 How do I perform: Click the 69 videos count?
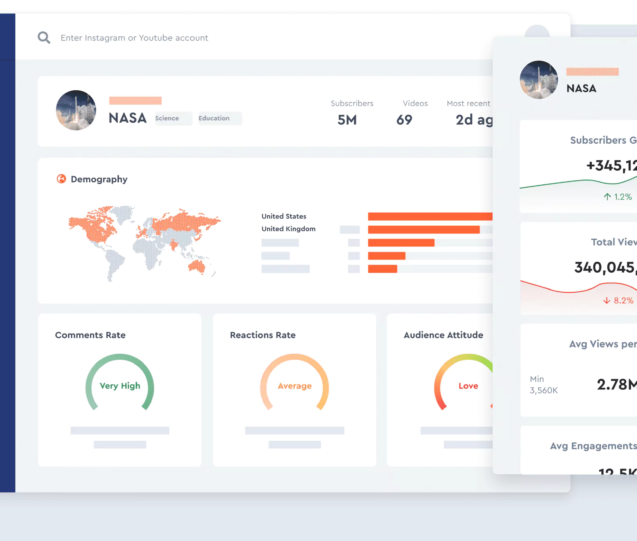coord(404,120)
